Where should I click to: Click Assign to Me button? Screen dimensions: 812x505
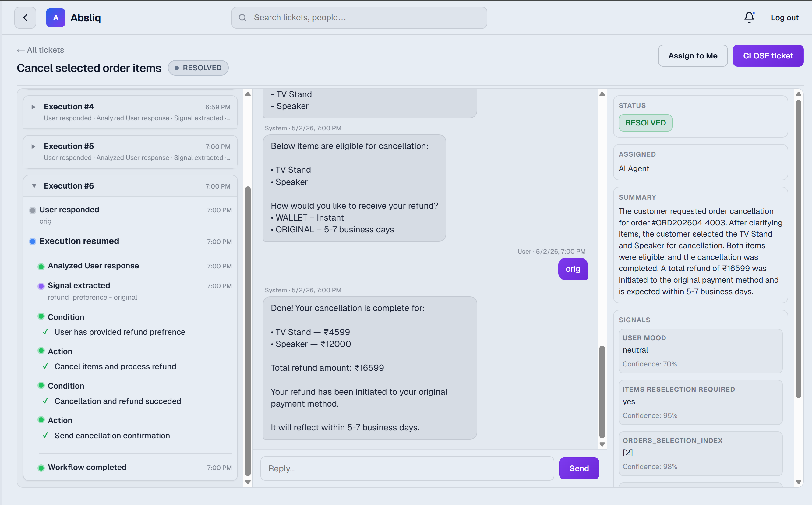coord(693,56)
